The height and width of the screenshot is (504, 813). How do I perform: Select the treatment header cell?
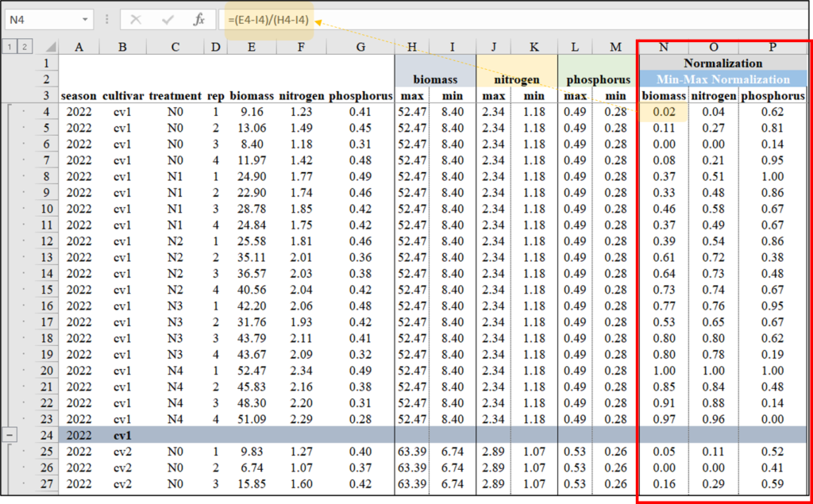click(x=175, y=96)
